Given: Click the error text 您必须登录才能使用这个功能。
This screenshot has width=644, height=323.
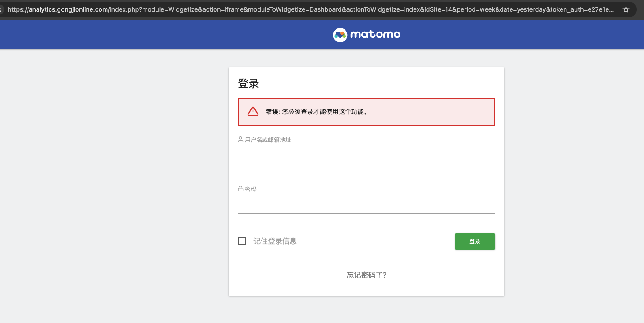Looking at the screenshot, I should pyautogui.click(x=325, y=112).
